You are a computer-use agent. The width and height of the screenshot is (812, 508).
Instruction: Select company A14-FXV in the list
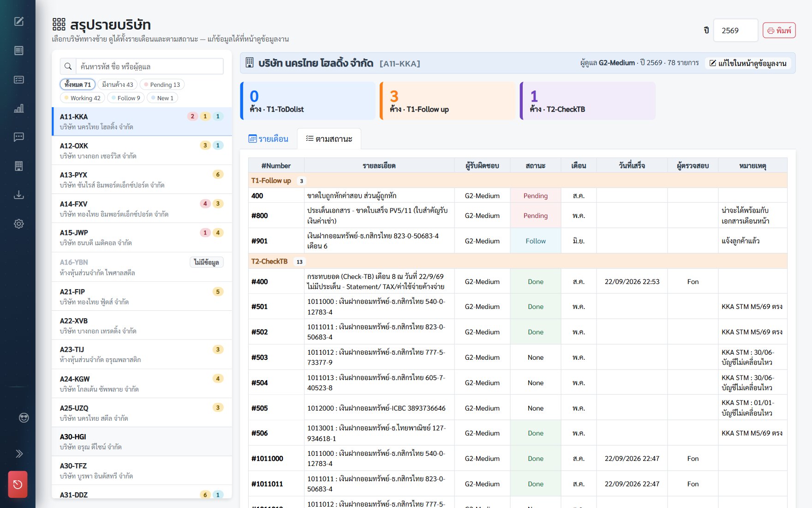pyautogui.click(x=142, y=209)
